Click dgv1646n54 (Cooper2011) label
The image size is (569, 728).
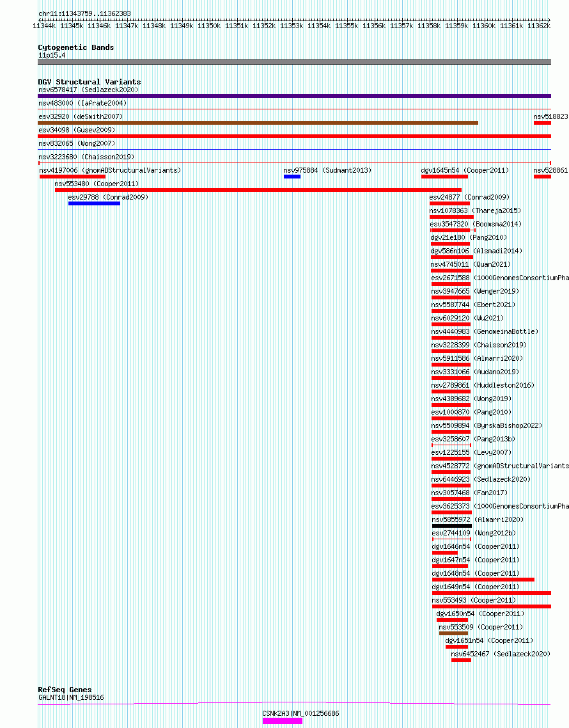coord(476,548)
